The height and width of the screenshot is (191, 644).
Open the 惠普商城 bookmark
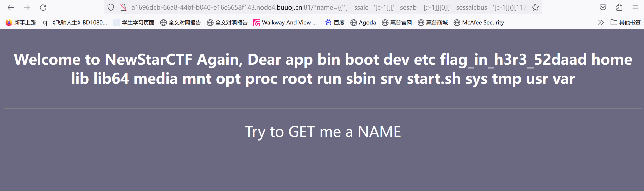[433, 22]
